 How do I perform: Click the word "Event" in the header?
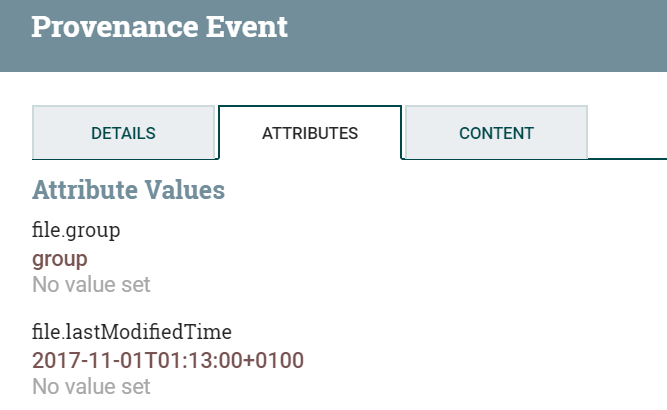[x=245, y=27]
